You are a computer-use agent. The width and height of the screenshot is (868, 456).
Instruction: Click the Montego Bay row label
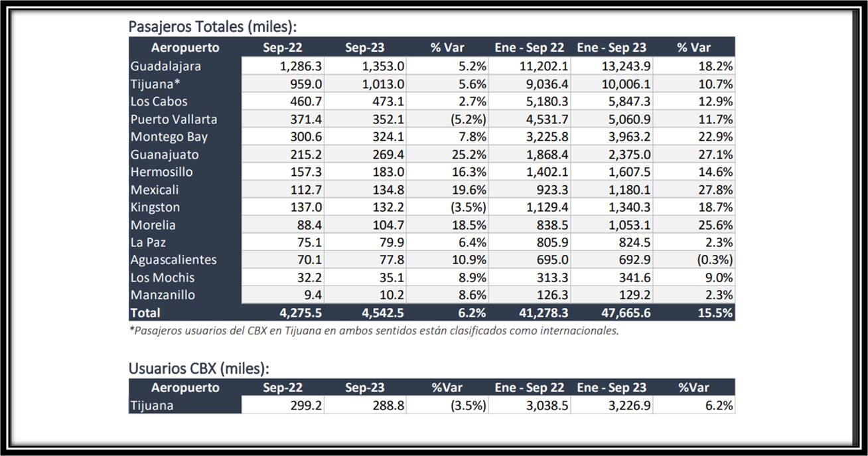(x=169, y=137)
